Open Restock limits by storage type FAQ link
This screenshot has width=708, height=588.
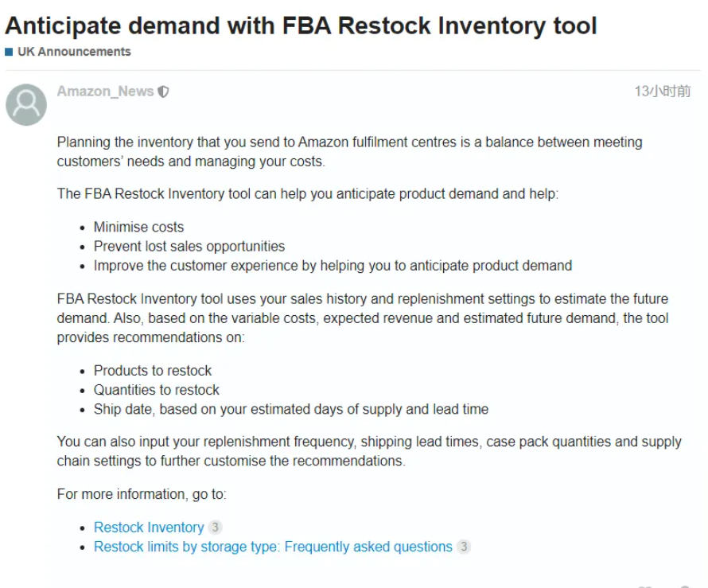[x=273, y=547]
